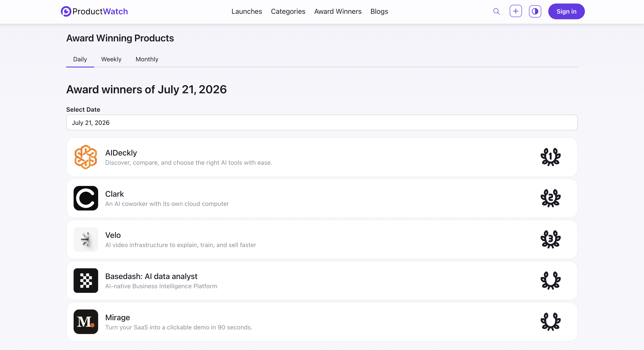
Task: Click the Basedash checkered logo
Action: pyautogui.click(x=86, y=281)
